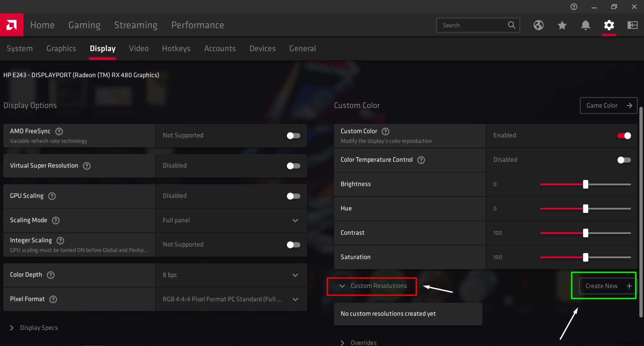The height and width of the screenshot is (346, 644).
Task: Open the AMD FreeSync tooltip icon
Action: click(59, 131)
